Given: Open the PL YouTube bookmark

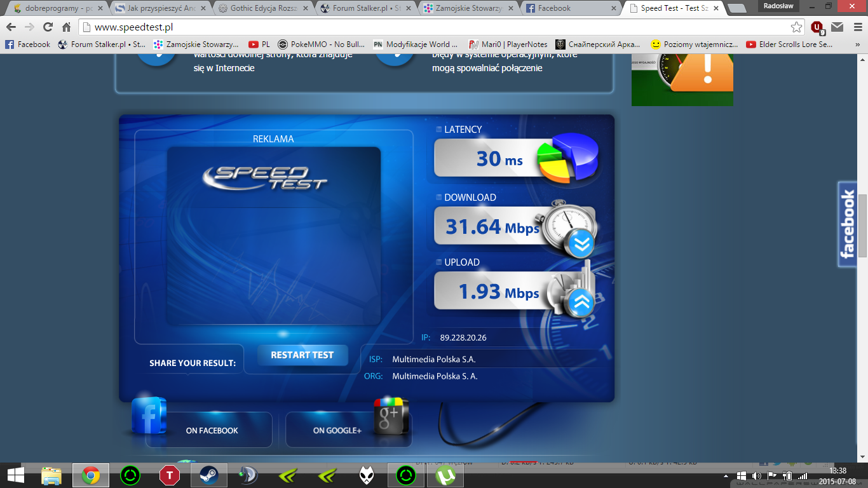Looking at the screenshot, I should [259, 44].
